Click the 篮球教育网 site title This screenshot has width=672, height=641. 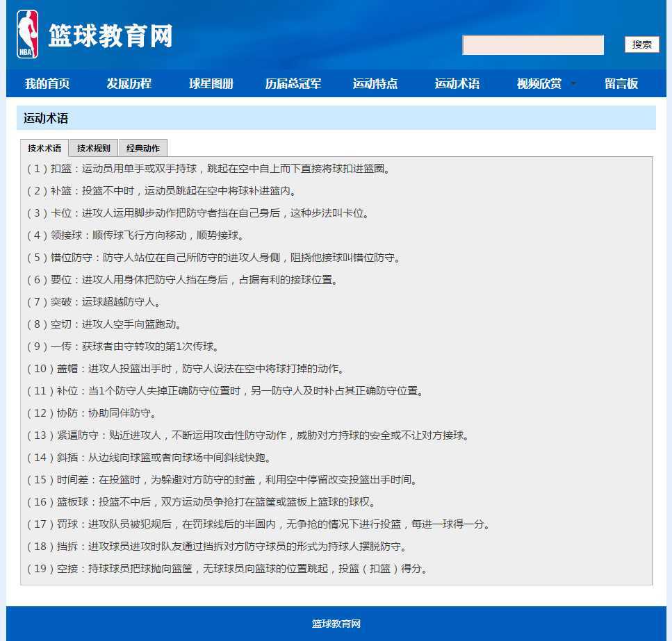(x=110, y=36)
